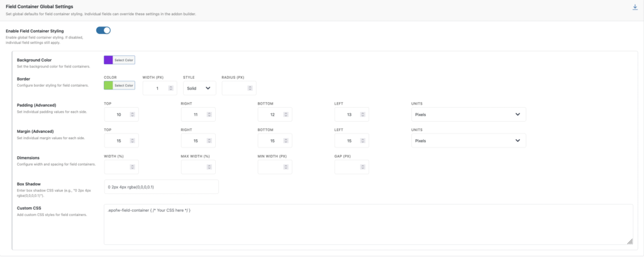Disable the Enable Field Container Styling toggle
The image size is (644, 257).
103,30
